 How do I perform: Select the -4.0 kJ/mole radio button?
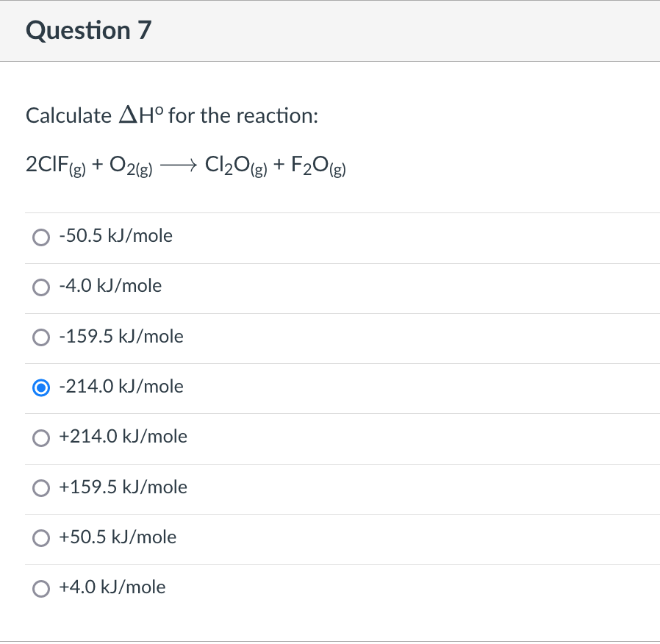41,287
